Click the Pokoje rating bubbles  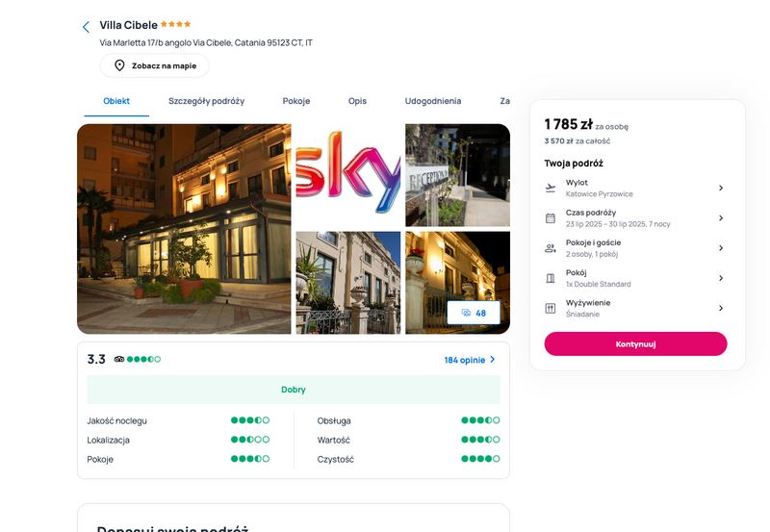coord(250,459)
